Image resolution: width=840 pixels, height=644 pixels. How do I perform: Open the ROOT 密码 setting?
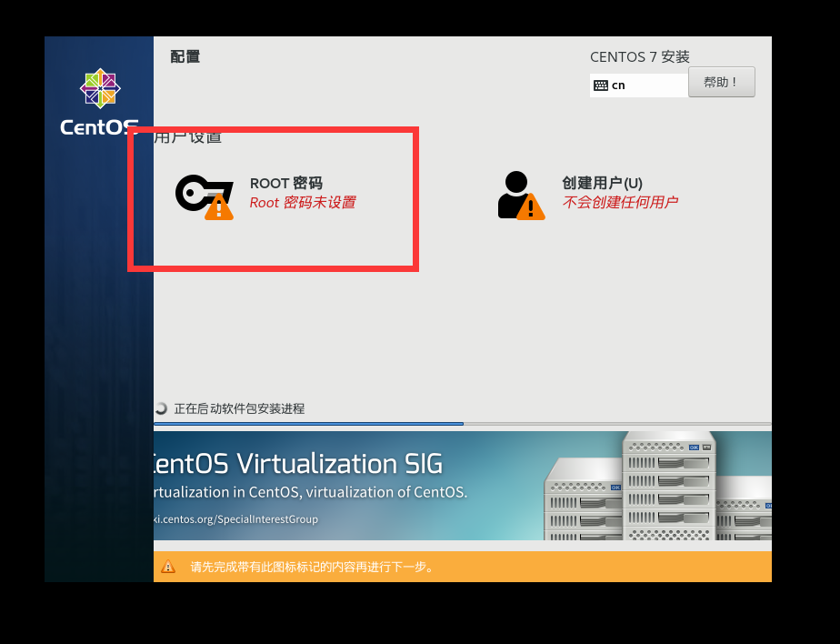tap(286, 184)
